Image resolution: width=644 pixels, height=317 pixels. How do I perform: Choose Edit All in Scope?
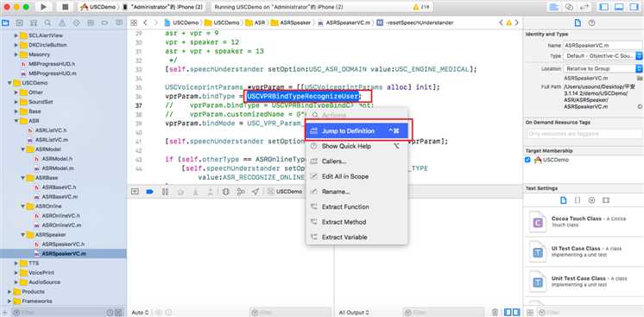(x=357, y=176)
